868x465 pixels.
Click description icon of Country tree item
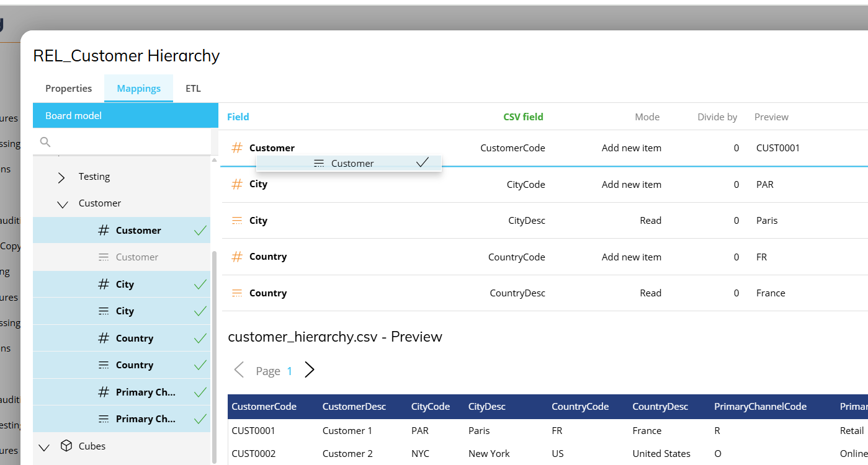104,365
